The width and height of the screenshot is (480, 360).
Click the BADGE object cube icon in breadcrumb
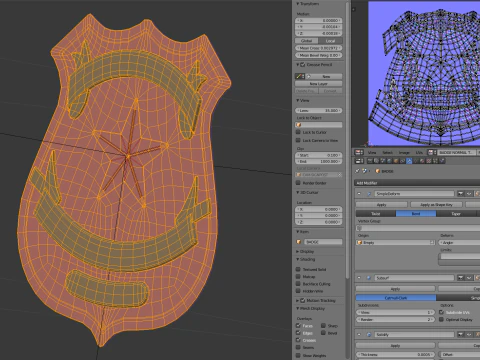(x=378, y=171)
